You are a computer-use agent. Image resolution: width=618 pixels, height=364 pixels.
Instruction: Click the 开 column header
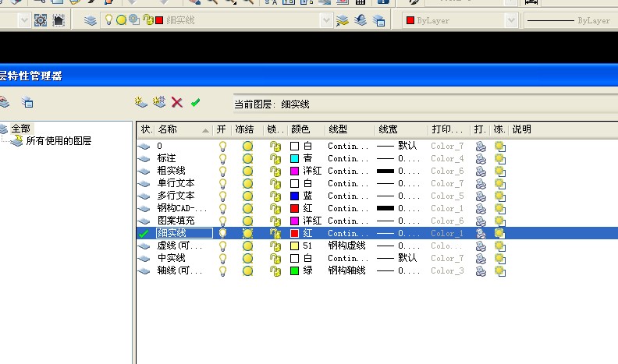tap(222, 129)
